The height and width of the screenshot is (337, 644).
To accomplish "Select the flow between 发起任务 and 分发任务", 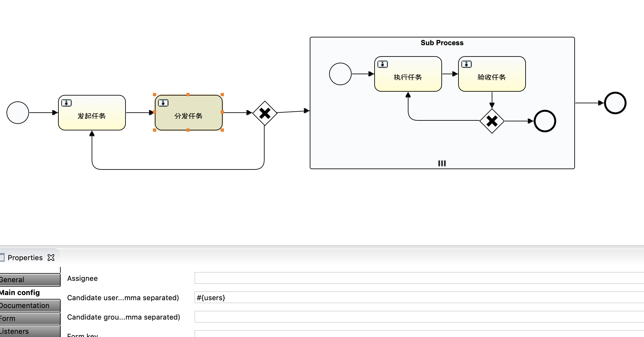I will tap(140, 113).
